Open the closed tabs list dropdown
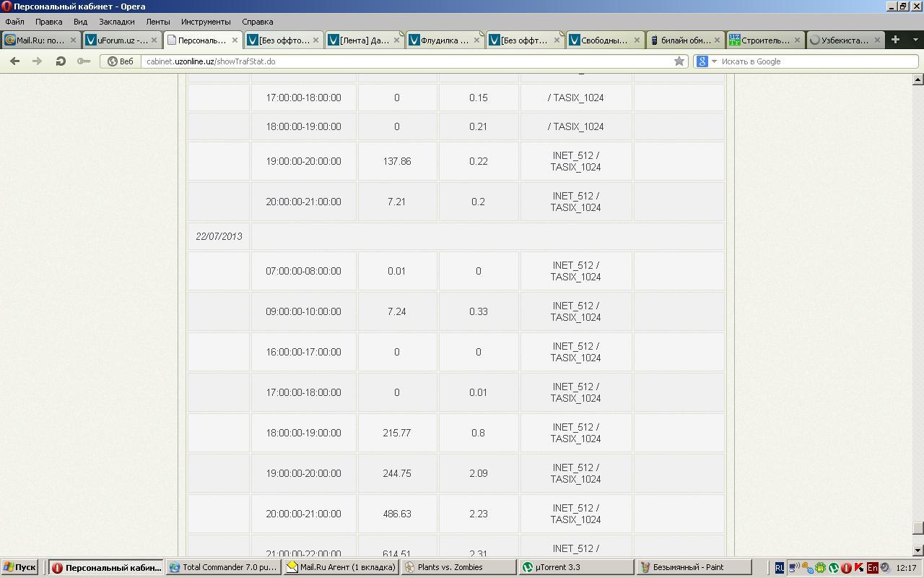Image resolution: width=924 pixels, height=578 pixels. point(915,40)
